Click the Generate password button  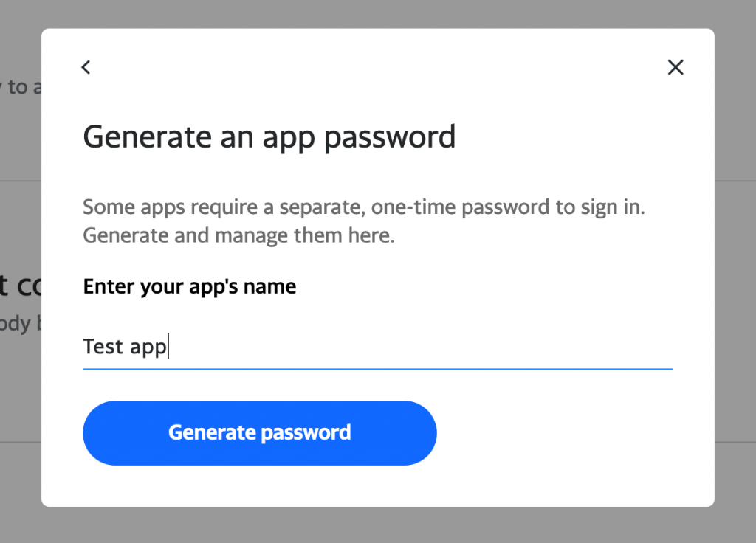(260, 433)
